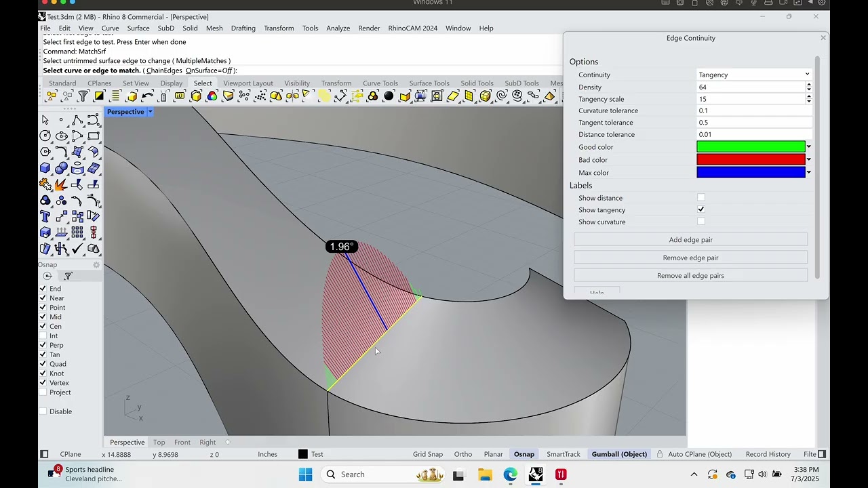This screenshot has width=868, height=488.
Task: Uncheck the End object snap
Action: [43, 289]
